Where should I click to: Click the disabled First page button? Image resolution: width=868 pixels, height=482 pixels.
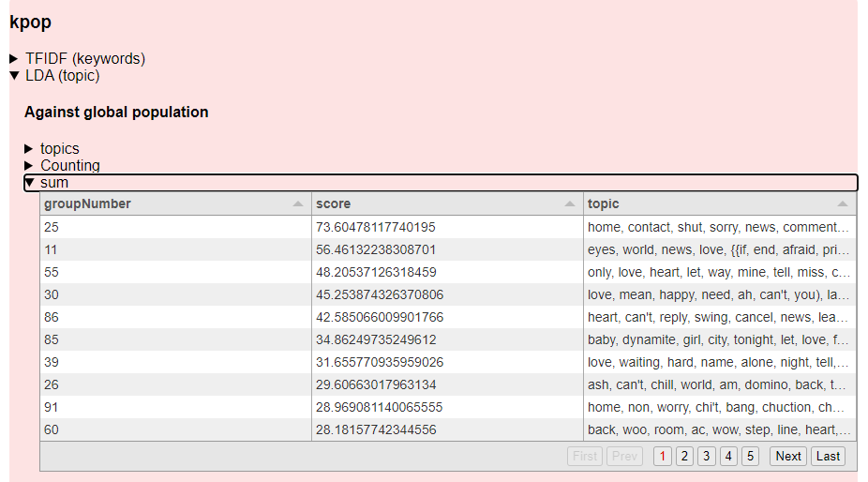click(585, 456)
